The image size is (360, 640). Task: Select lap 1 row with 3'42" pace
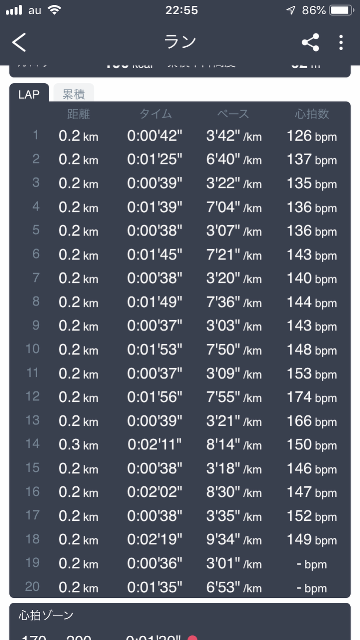[180, 136]
